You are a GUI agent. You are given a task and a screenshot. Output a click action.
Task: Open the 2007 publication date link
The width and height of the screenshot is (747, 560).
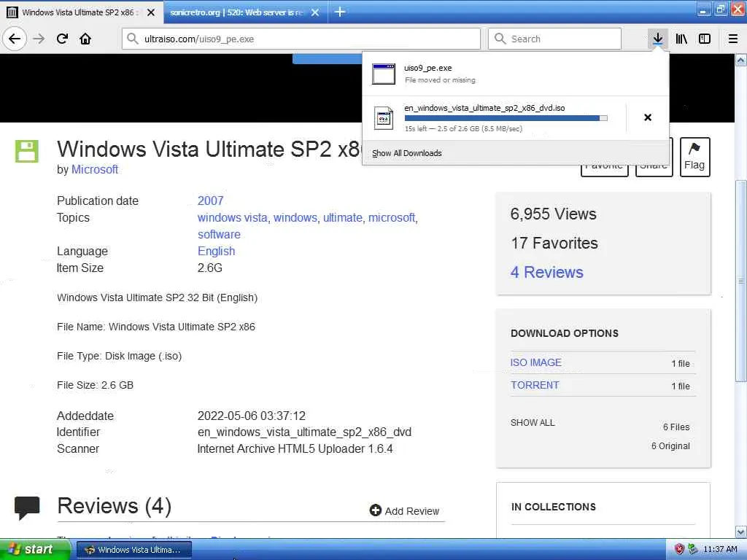coord(211,201)
